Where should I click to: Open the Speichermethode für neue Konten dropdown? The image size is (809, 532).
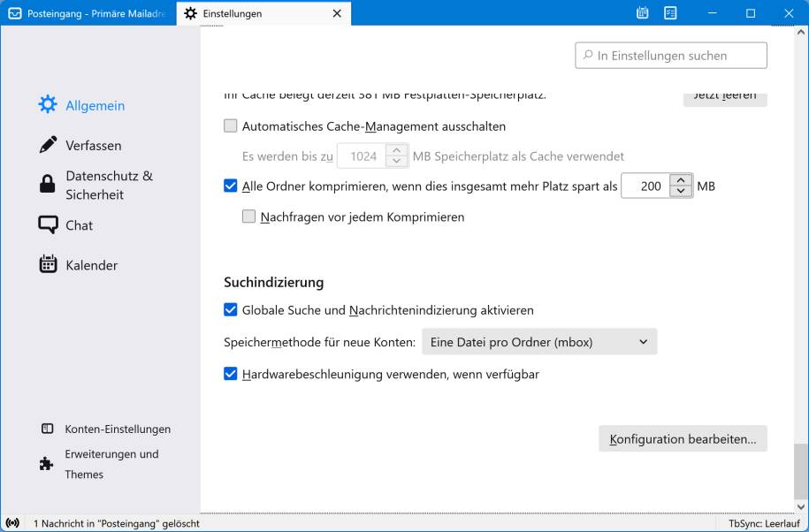point(538,342)
